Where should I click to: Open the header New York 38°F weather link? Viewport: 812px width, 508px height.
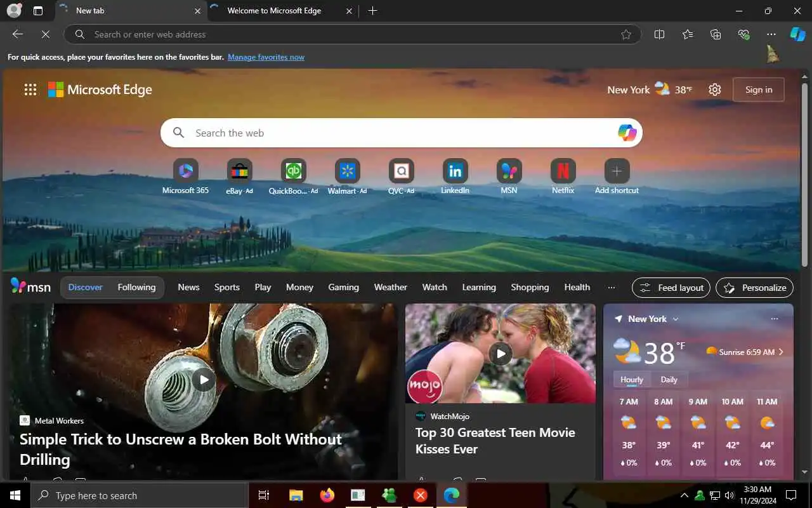(x=650, y=90)
